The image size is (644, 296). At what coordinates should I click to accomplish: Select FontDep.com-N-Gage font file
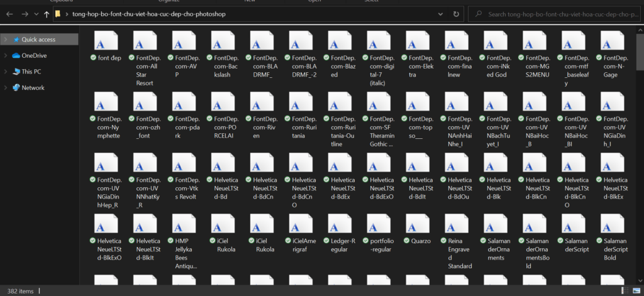[612, 54]
